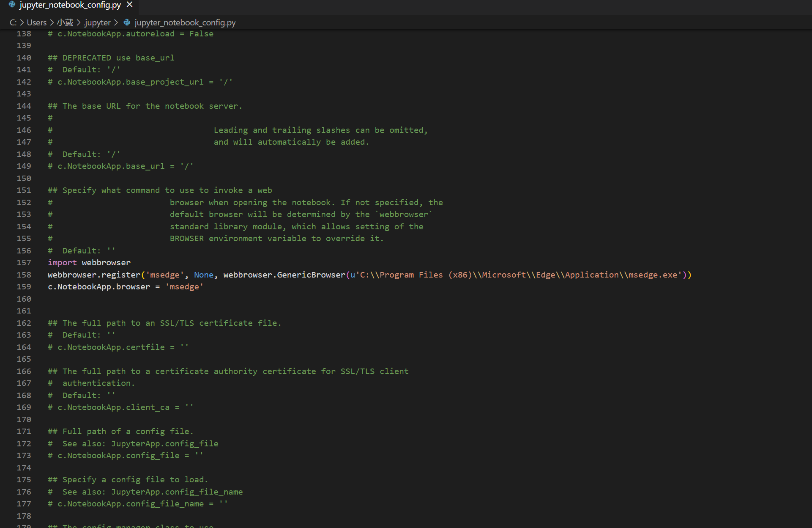This screenshot has height=528, width=812.
Task: Place cursor on 'webbrowser.register' on line 158
Action: [x=94, y=275]
